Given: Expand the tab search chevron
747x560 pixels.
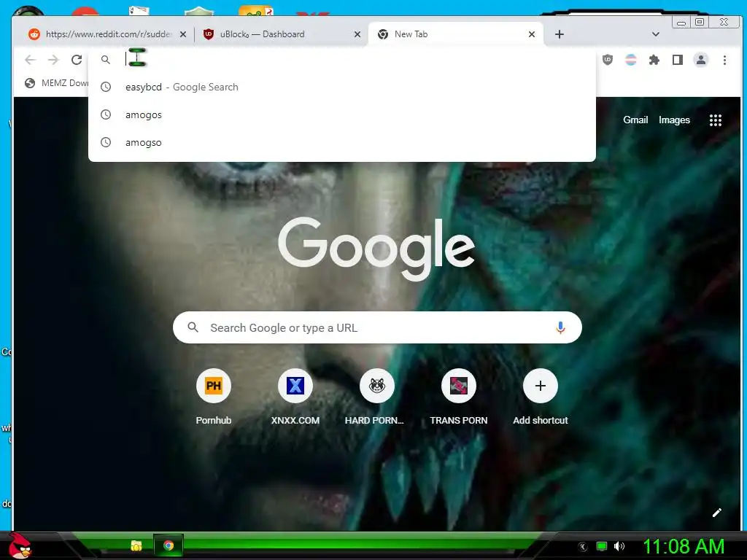Looking at the screenshot, I should (656, 34).
